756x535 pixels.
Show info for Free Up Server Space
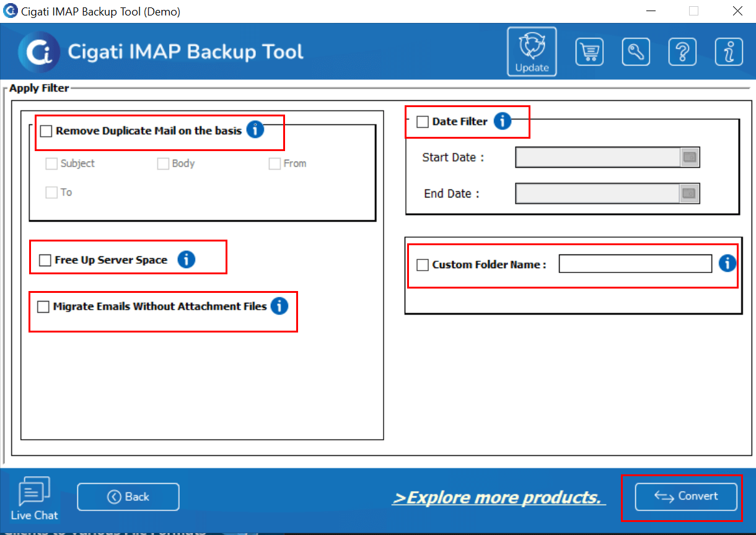[x=187, y=259]
